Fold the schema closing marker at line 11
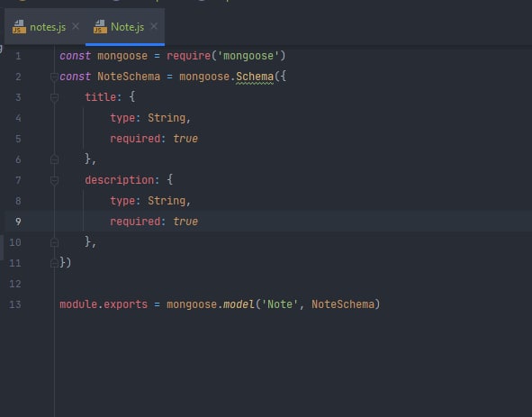 point(54,263)
